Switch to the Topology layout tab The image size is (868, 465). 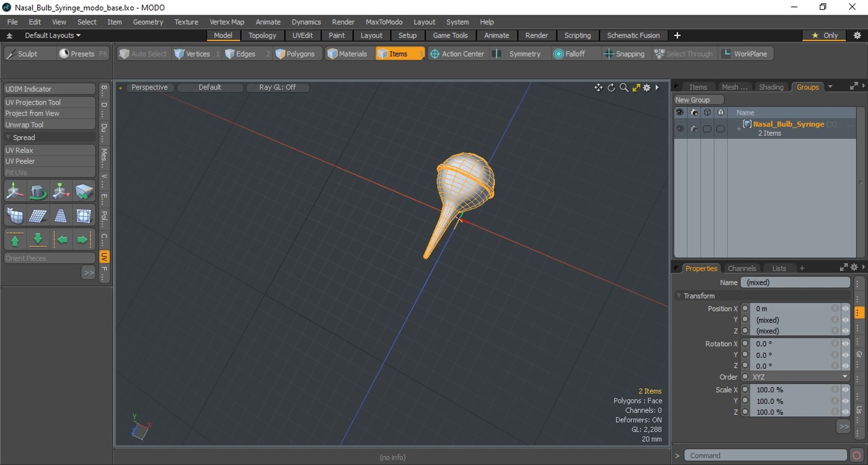point(262,35)
